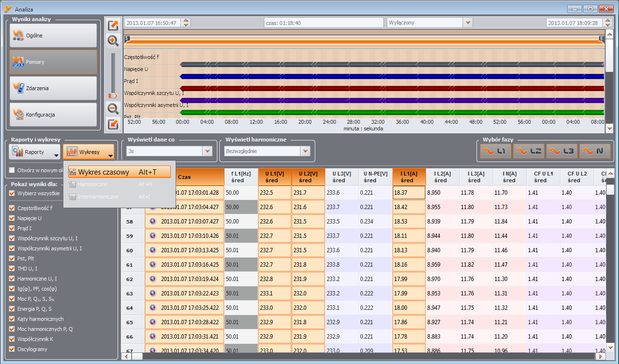Image resolution: width=619 pixels, height=364 pixels.
Task: Click the end date-time field 18:09:28
Action: point(575,23)
